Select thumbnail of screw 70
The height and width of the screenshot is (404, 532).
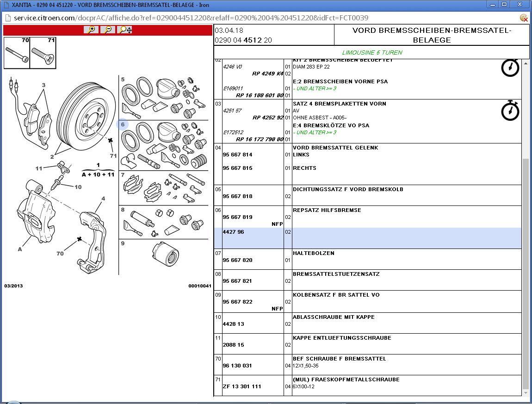pyautogui.click(x=17, y=53)
